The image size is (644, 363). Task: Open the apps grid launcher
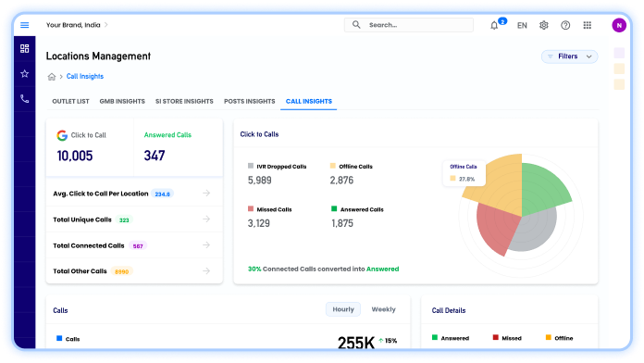click(588, 25)
